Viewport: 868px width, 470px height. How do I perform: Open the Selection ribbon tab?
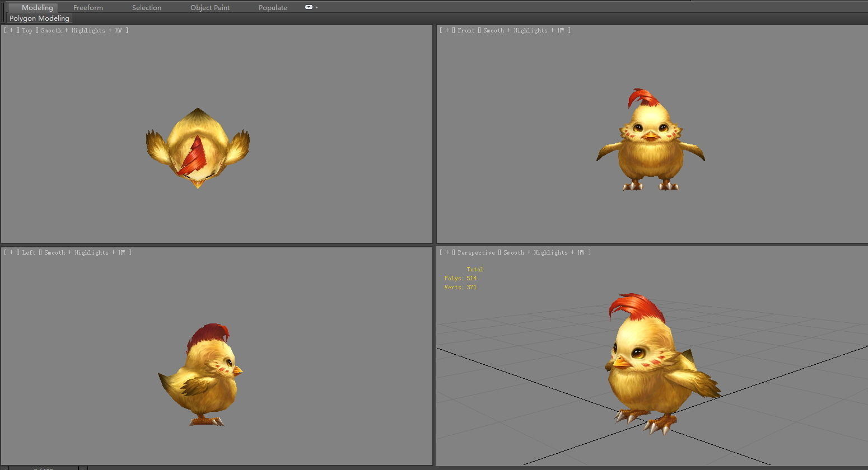147,7
